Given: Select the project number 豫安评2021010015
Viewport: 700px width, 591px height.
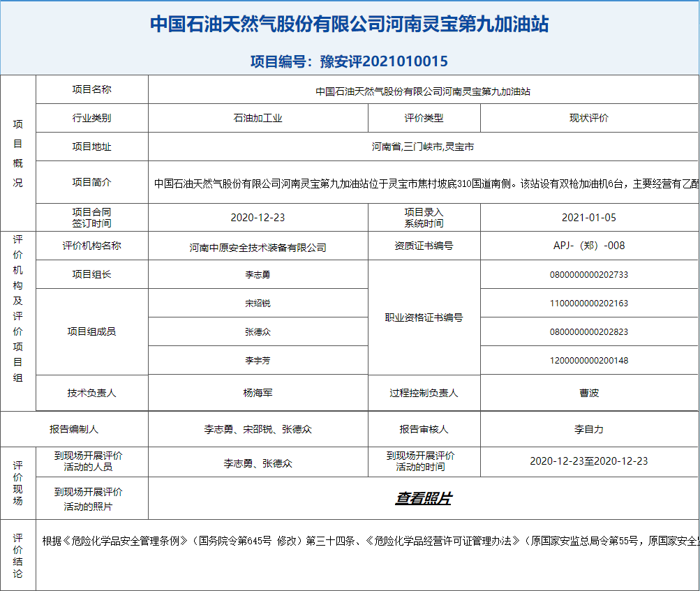Looking at the screenshot, I should (384, 61).
